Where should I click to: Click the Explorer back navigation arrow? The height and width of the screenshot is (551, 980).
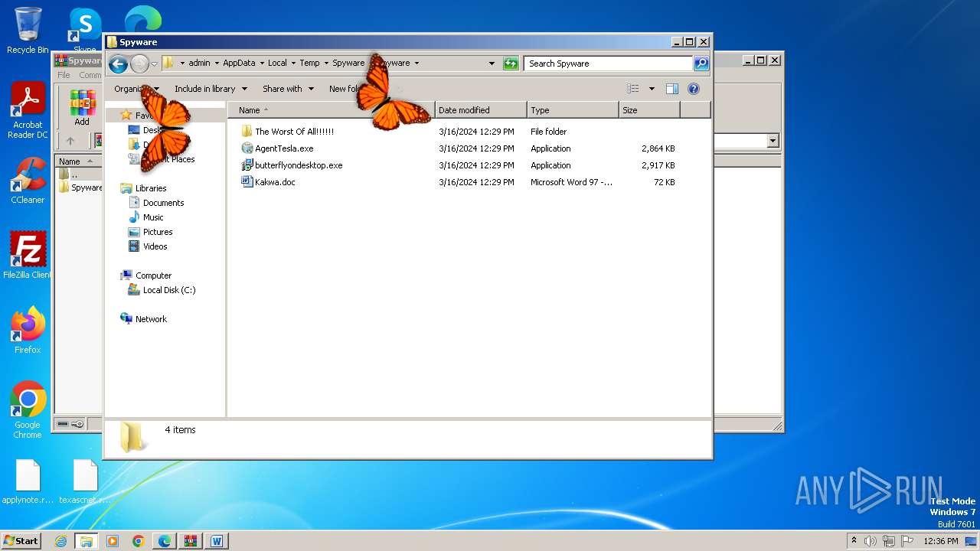[118, 64]
